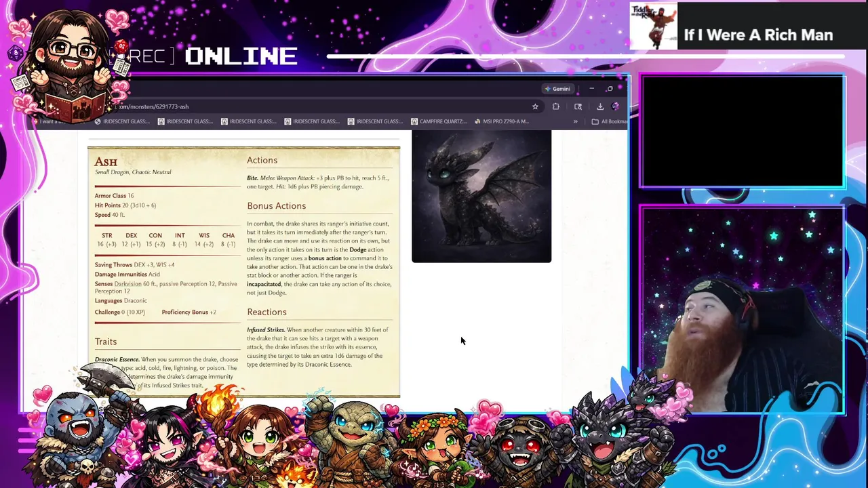Click the Armor Class 16 line
The width and height of the screenshot is (868, 488).
(x=114, y=196)
